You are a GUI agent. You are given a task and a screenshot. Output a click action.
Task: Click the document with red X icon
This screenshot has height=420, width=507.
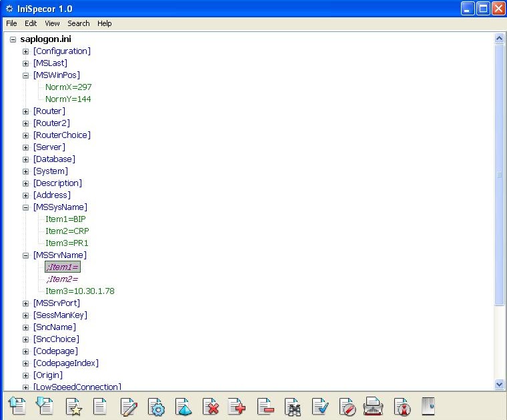211,407
